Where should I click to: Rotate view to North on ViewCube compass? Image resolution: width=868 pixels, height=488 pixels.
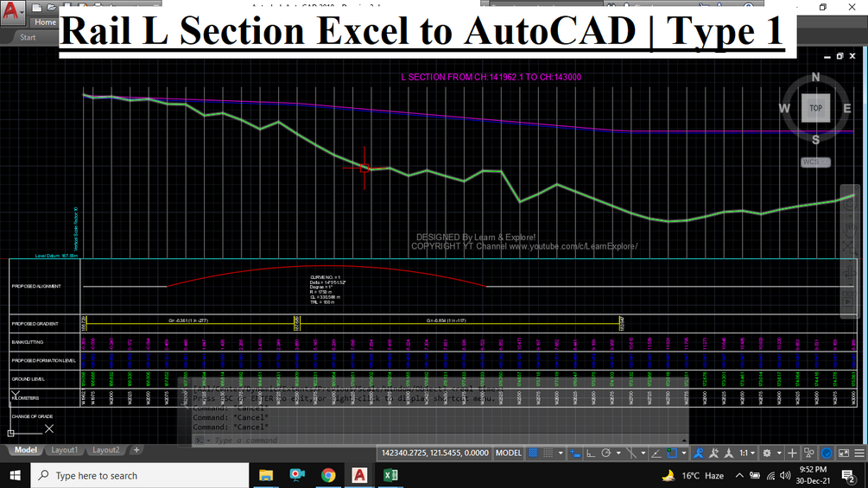point(815,77)
